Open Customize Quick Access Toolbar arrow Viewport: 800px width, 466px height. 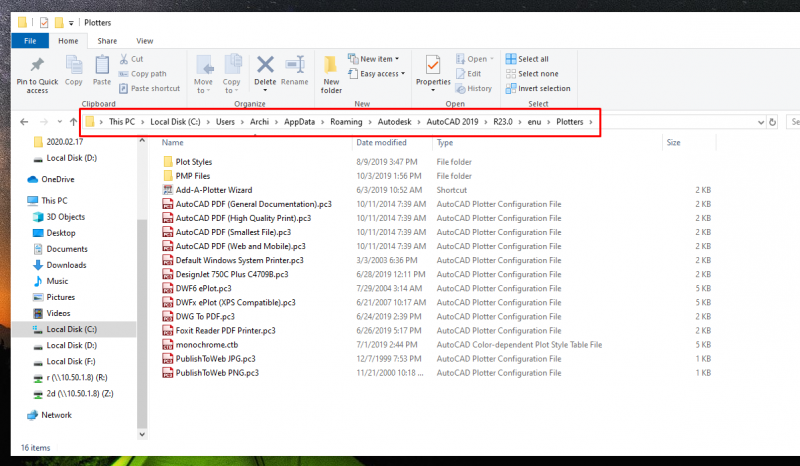71,23
